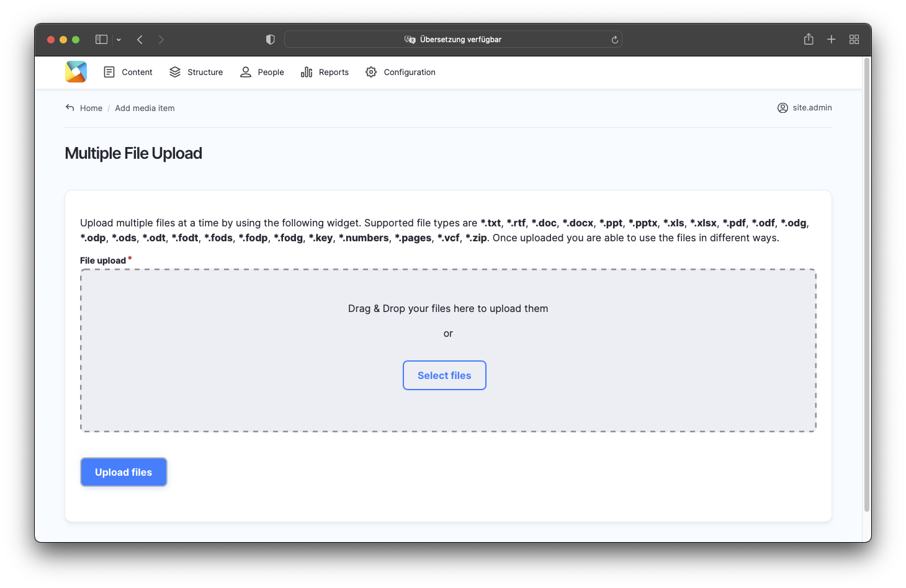Click the '*.numbers' file type text
The image size is (906, 588).
pos(364,238)
